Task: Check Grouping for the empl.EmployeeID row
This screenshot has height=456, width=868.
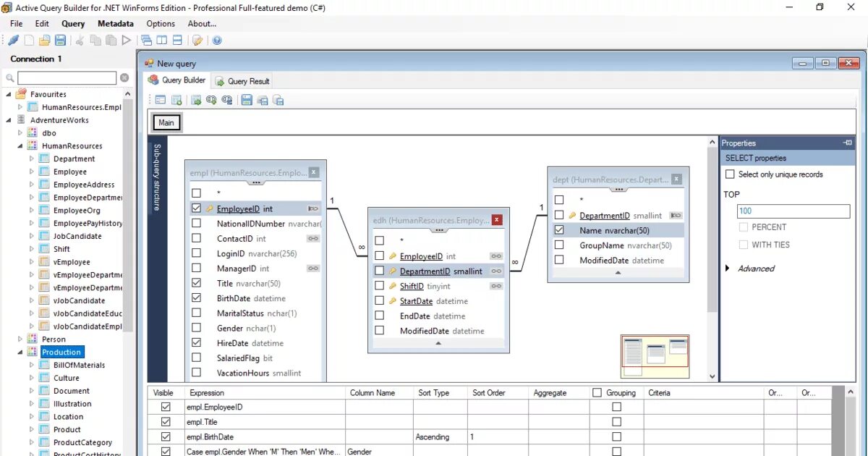Action: point(616,408)
